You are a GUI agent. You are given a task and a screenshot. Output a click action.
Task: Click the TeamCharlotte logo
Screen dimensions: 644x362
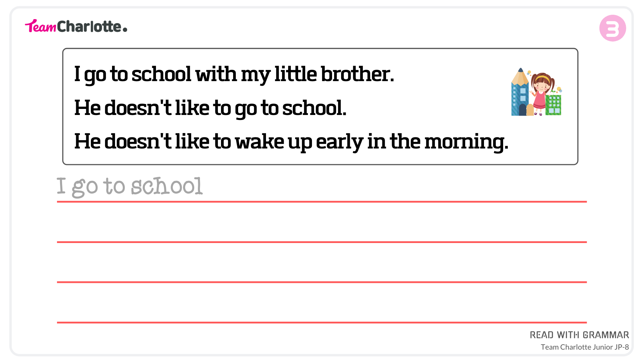pos(76,26)
